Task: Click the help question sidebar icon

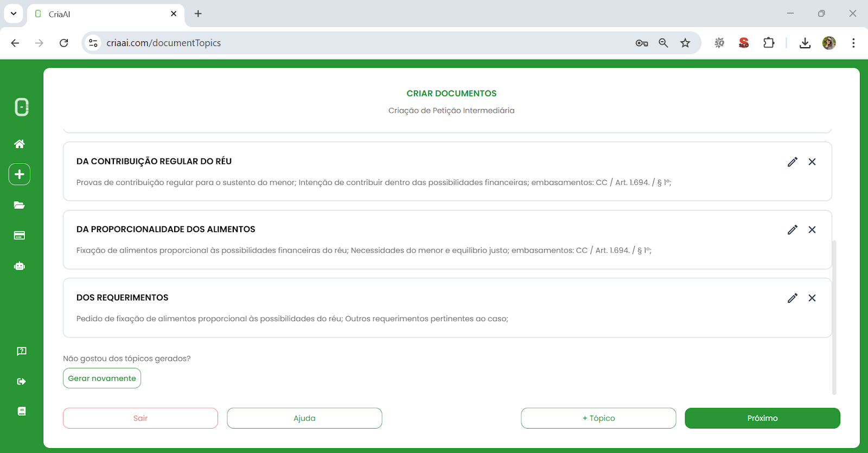Action: 21,351
